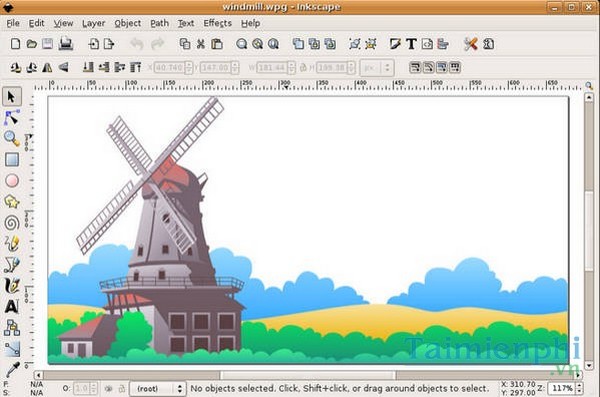Viewport: 600px width, 397px height.
Task: Cut selection with scissors icon
Action: pos(201,44)
